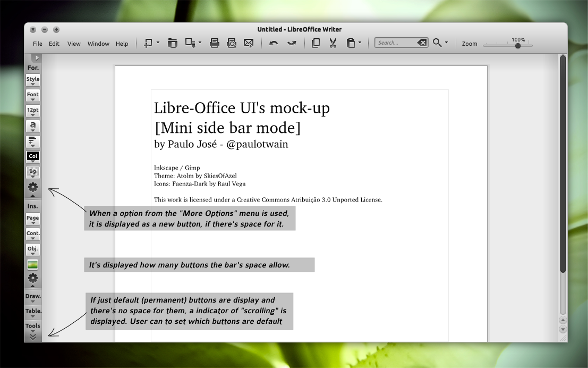Click the heading 'Libre-Office UI's mock-up'

(x=242, y=108)
